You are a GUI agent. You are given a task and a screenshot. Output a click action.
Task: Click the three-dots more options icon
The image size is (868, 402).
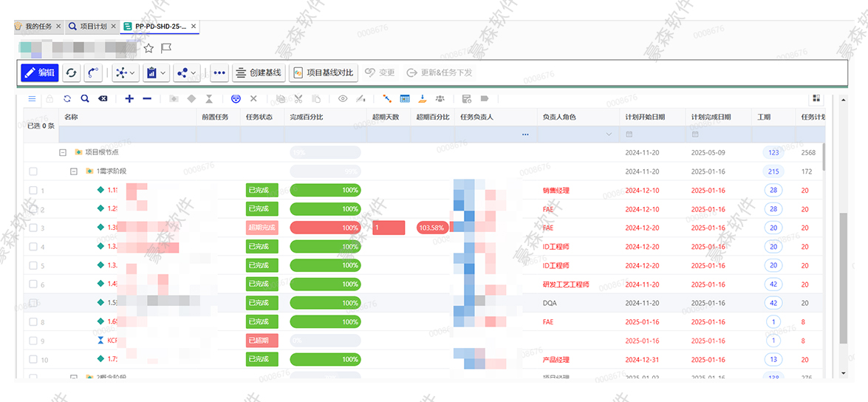[x=219, y=72]
